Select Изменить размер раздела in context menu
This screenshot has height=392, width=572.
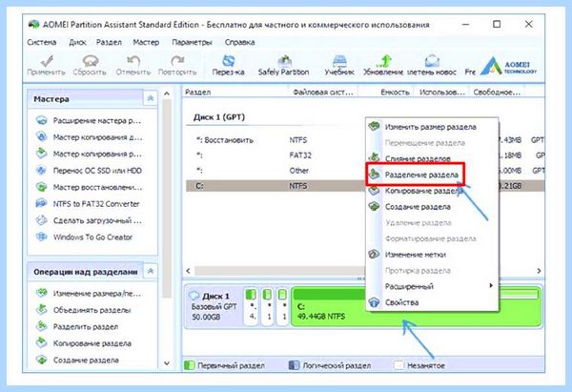[432, 127]
